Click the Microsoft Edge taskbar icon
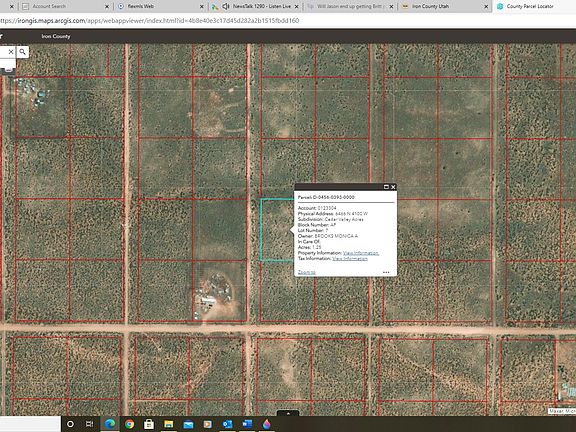The image size is (576, 432). point(109,424)
